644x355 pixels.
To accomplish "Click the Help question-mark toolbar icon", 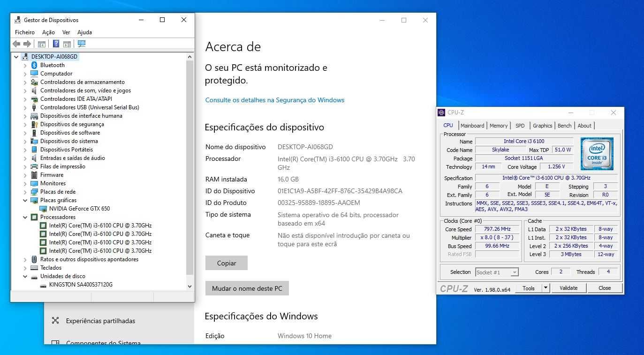I will click(56, 44).
